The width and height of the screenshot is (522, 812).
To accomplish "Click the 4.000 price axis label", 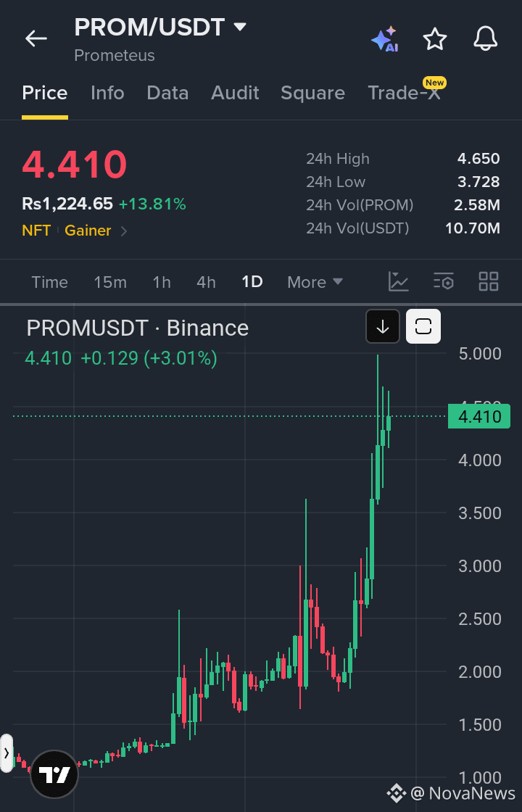I will (480, 460).
